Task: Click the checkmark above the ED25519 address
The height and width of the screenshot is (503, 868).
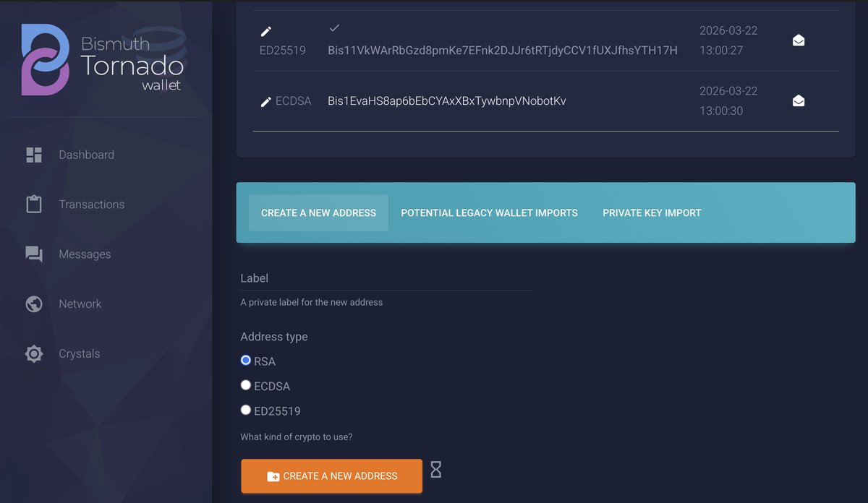Action: click(x=334, y=28)
